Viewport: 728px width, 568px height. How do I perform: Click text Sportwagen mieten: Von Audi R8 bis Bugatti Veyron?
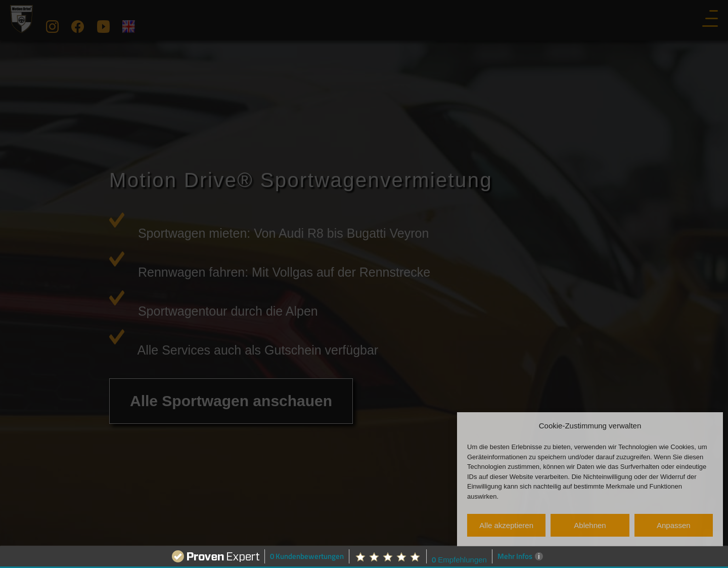(x=283, y=233)
